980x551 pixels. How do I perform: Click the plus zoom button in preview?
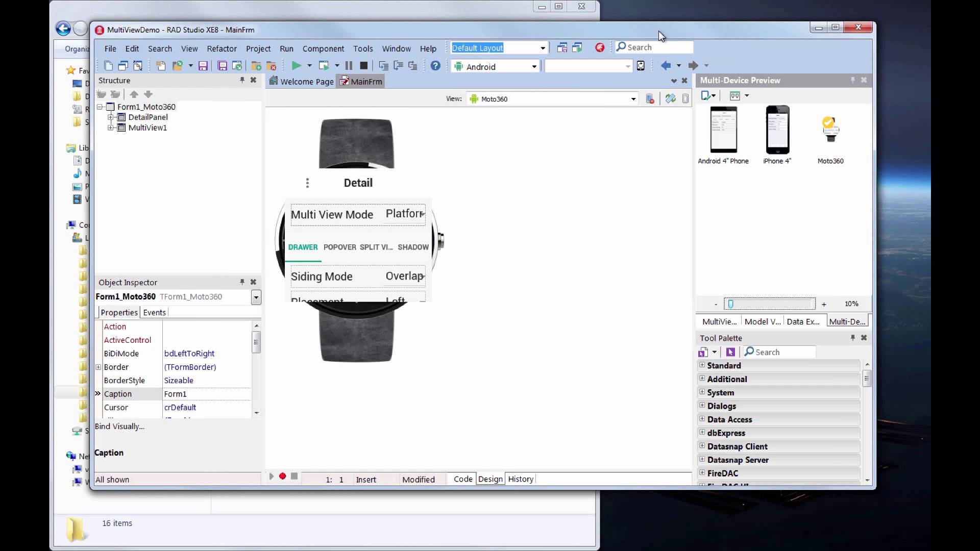[823, 304]
